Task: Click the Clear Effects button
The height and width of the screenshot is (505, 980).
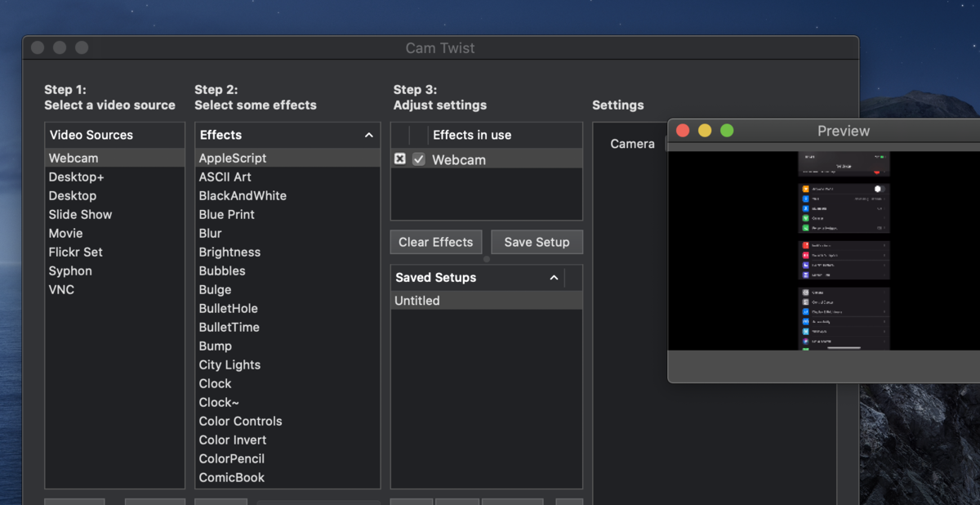Action: (x=436, y=242)
